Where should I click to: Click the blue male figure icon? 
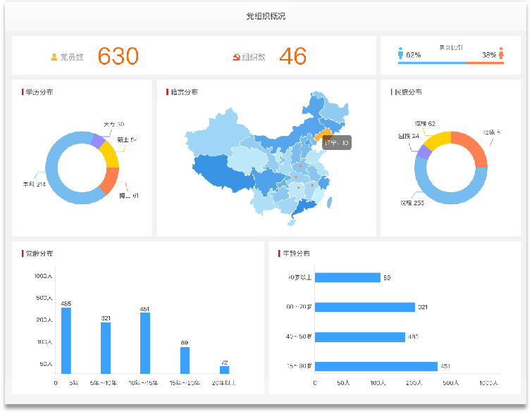tap(400, 54)
